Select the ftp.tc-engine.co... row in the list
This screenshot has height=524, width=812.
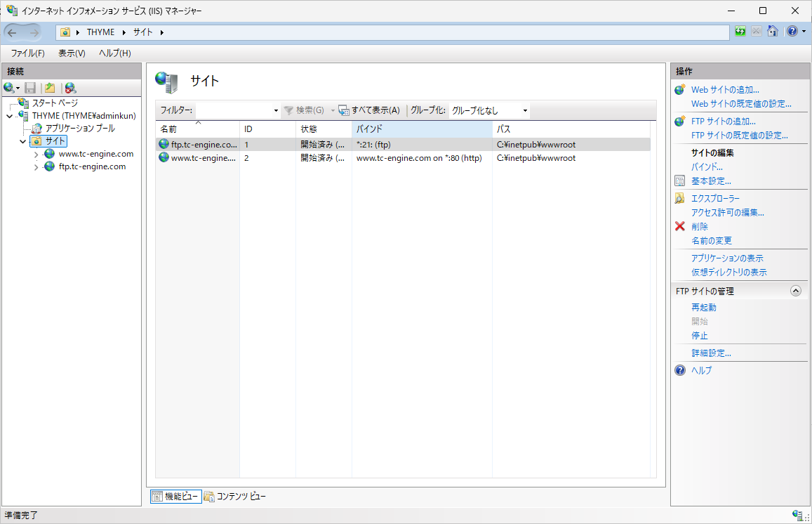[x=403, y=145]
